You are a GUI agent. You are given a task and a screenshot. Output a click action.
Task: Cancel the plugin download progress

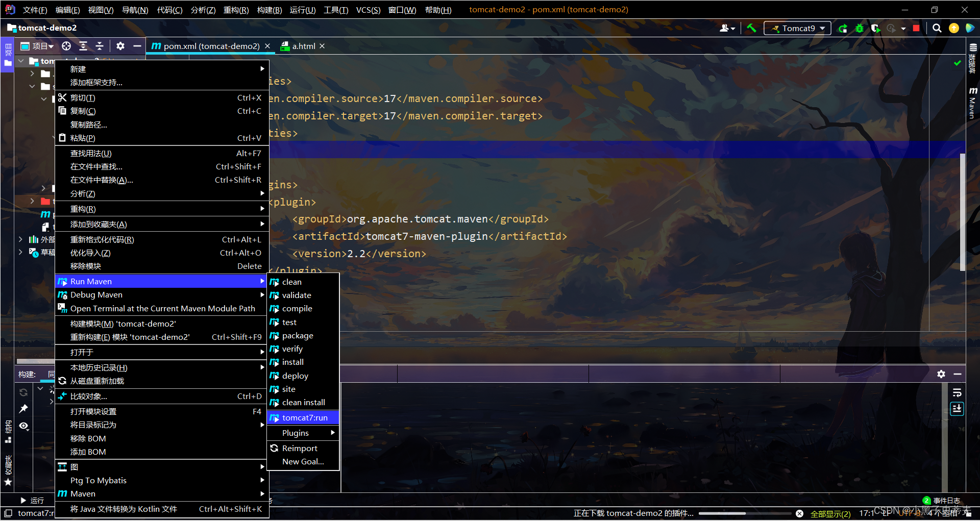799,513
